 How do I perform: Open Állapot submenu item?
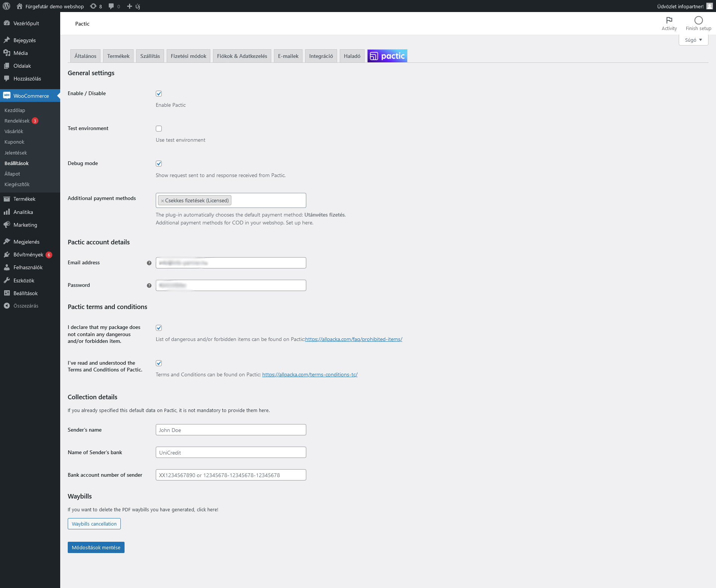12,174
